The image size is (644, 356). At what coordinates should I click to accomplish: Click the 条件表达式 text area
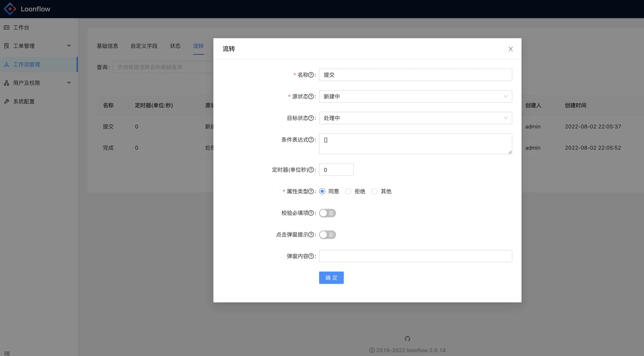[416, 144]
